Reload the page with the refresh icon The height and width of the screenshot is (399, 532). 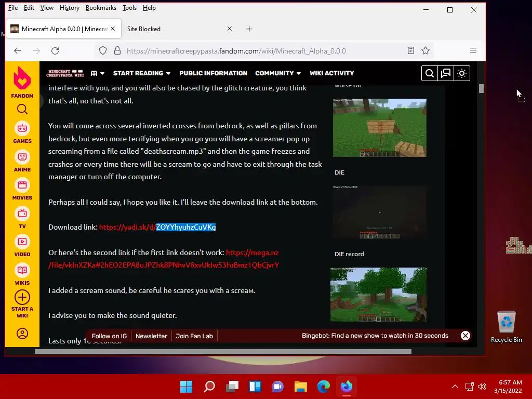[x=55, y=51]
